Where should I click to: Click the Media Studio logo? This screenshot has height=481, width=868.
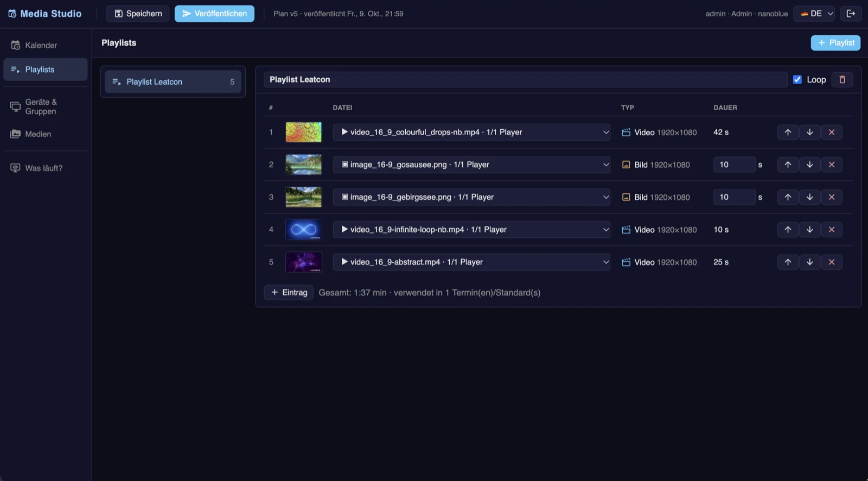[45, 14]
